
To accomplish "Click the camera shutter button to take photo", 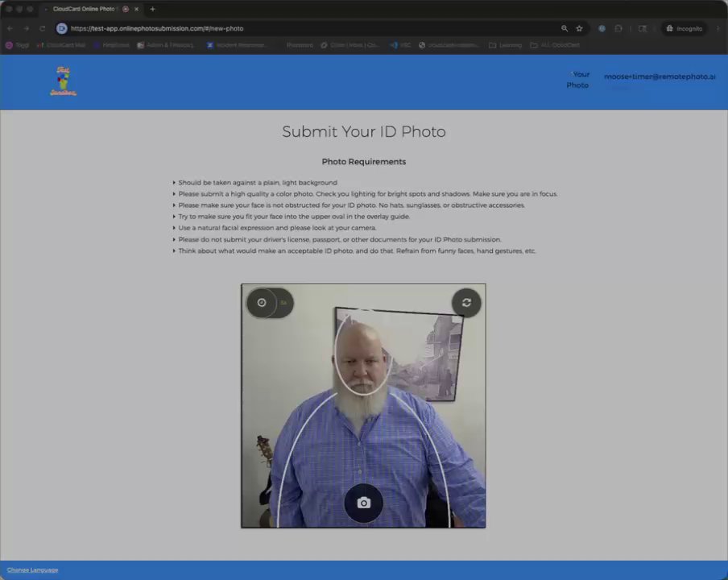I will click(363, 503).
